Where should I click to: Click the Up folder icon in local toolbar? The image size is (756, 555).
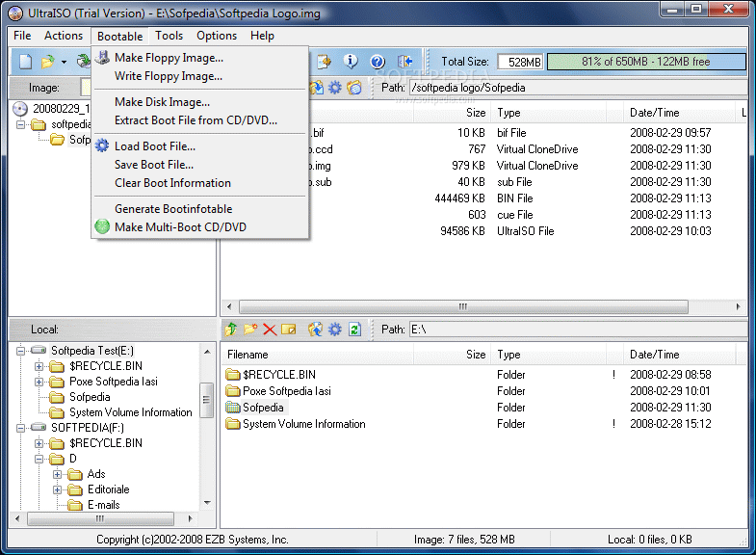tap(231, 330)
